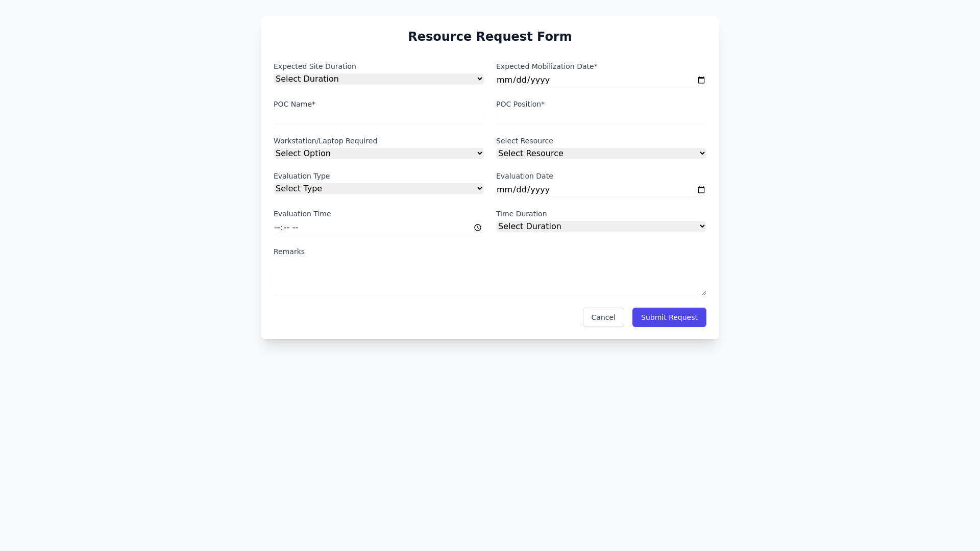Open the calendar picker for Expected Mobilization Date
This screenshot has height=551, width=980.
pyautogui.click(x=701, y=80)
